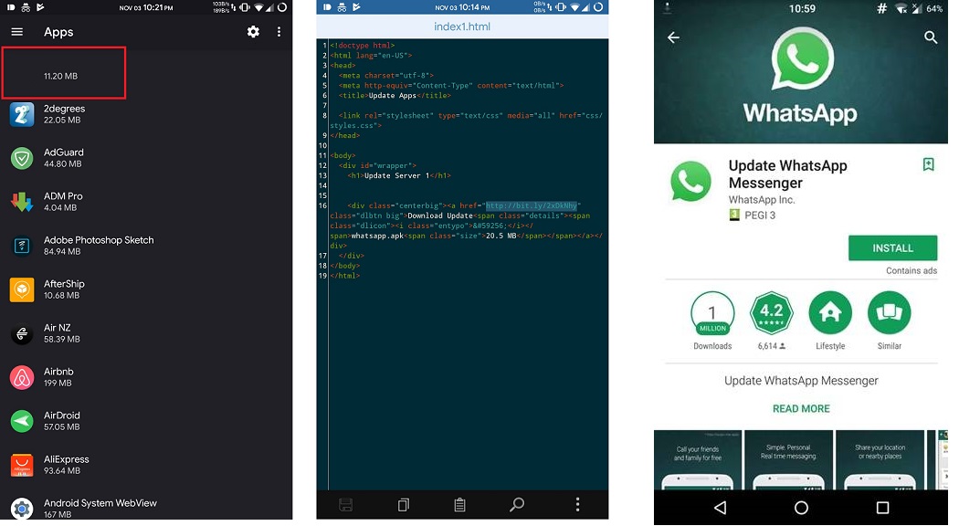Click the save floppy icon in editor toolbar
This screenshot has width=980, height=526.
[346, 505]
